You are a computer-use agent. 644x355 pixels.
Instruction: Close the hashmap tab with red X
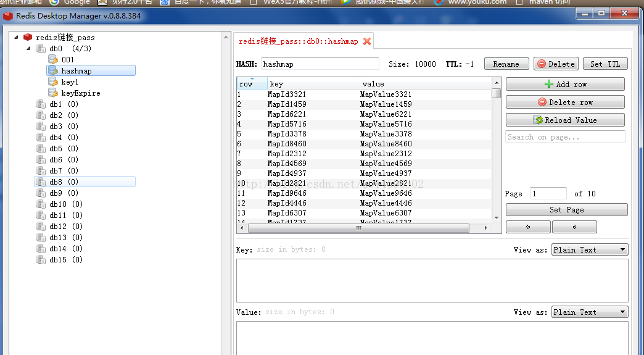[x=367, y=41]
